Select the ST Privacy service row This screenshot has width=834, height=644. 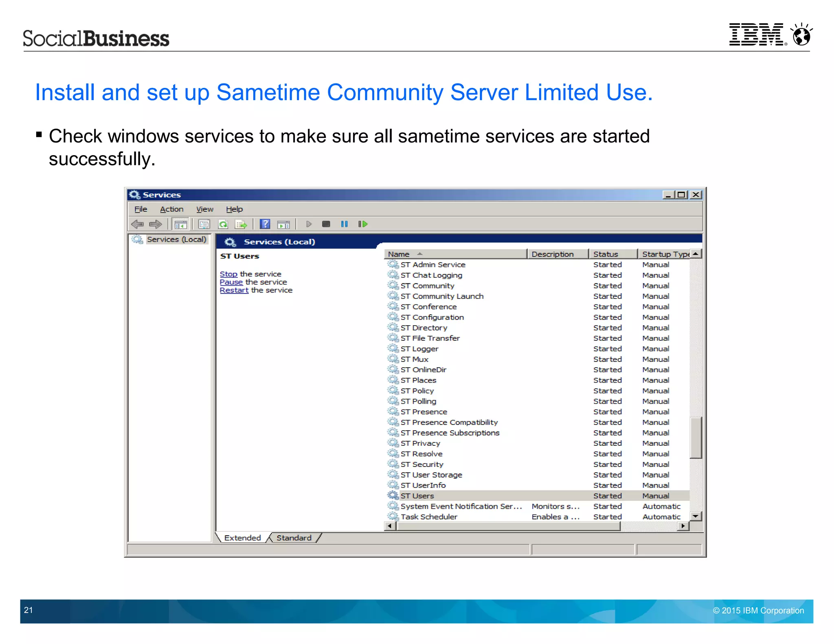tap(537, 443)
